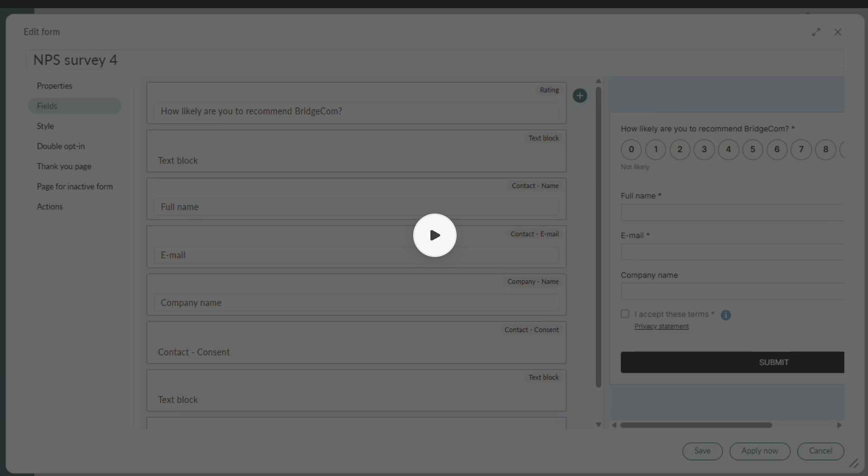Switch to the Fields section

tap(75, 106)
